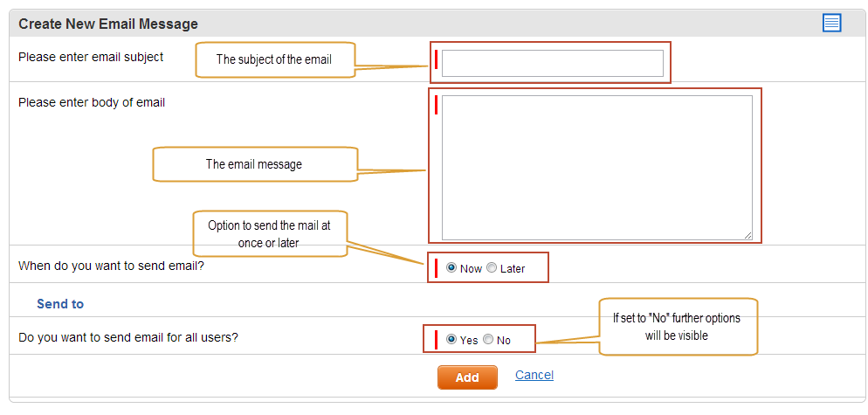Click the subject of the email callout

pyautogui.click(x=274, y=59)
